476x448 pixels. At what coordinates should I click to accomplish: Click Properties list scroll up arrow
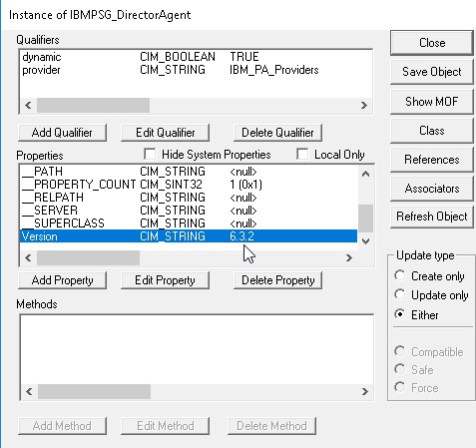click(365, 174)
